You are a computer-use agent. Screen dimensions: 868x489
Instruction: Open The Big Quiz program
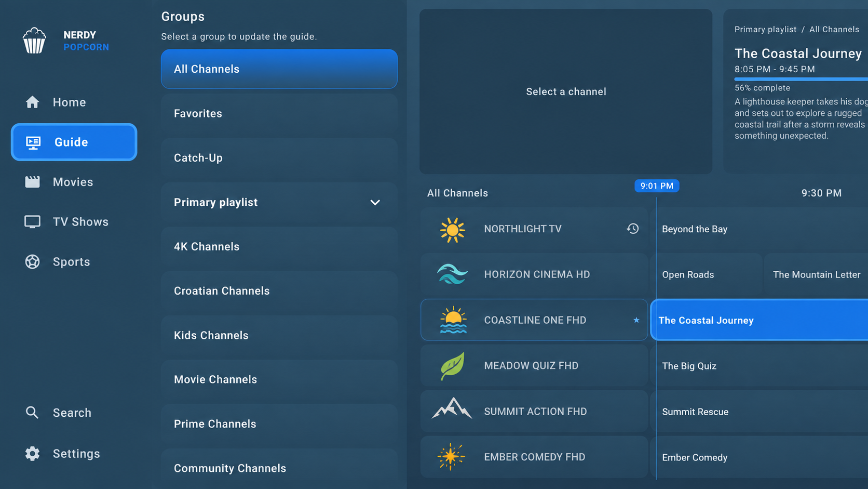[759, 366]
